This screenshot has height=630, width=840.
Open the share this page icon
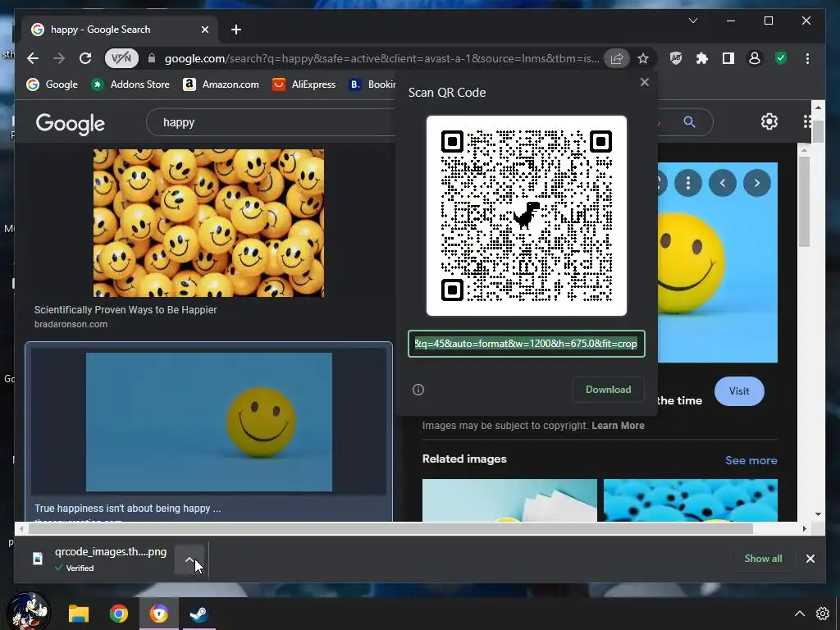click(617, 58)
